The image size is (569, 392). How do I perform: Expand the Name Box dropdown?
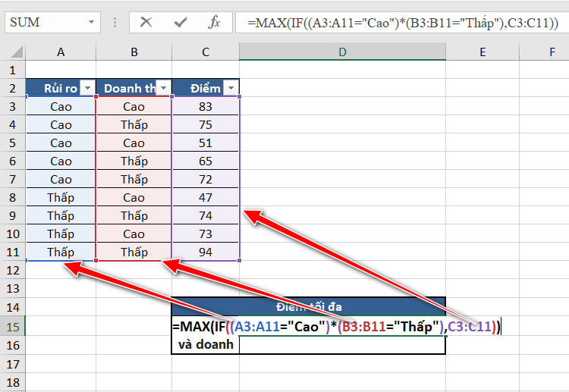[x=91, y=23]
